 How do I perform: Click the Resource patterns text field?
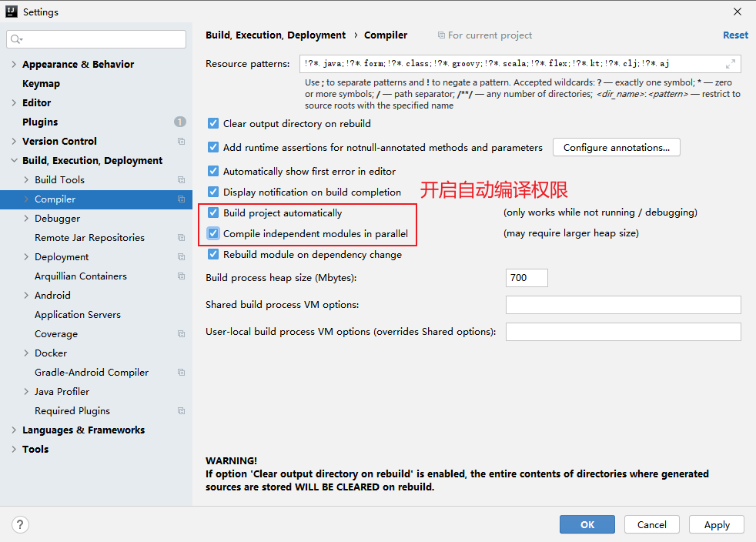coord(520,64)
